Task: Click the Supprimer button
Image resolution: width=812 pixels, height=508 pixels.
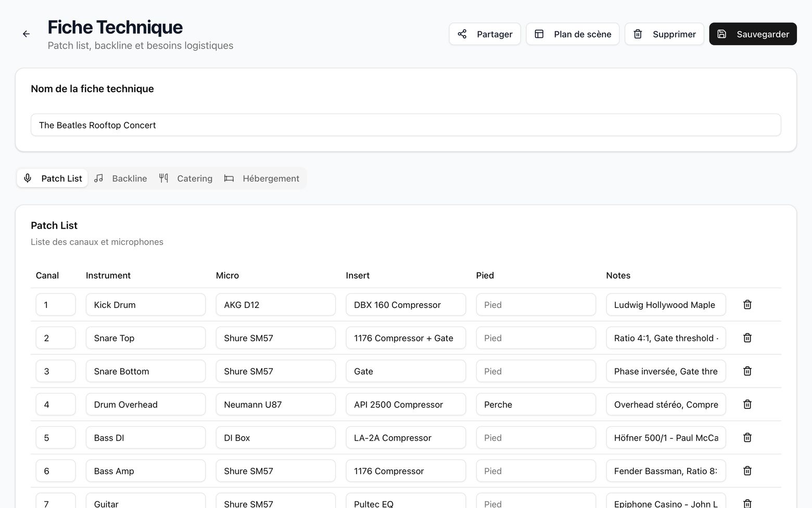Action: (x=664, y=34)
